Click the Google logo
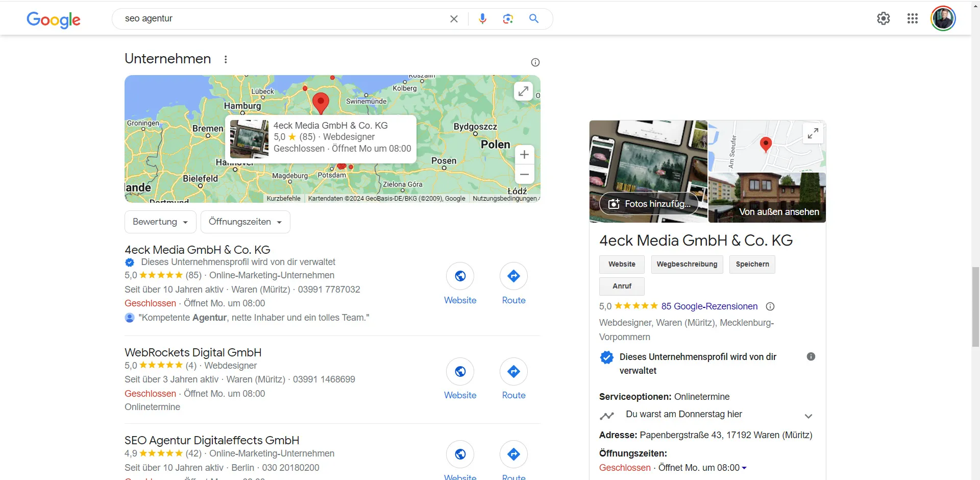This screenshot has width=980, height=480. point(54,19)
